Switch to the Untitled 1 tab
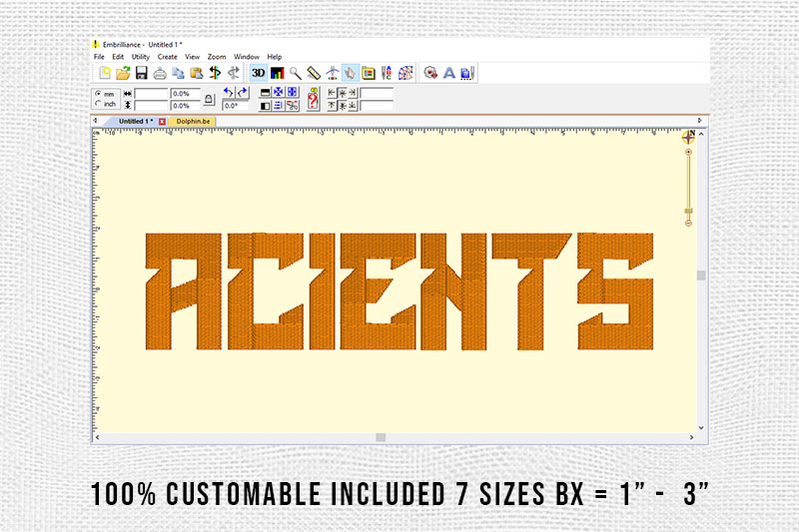 136,121
